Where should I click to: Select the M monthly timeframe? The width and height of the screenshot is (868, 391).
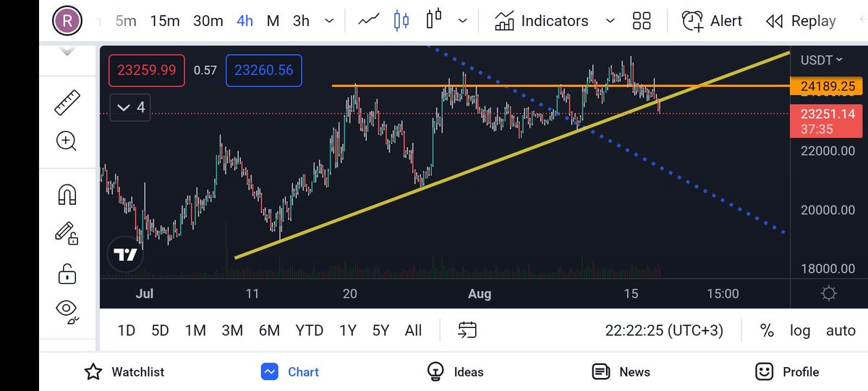(x=273, y=21)
